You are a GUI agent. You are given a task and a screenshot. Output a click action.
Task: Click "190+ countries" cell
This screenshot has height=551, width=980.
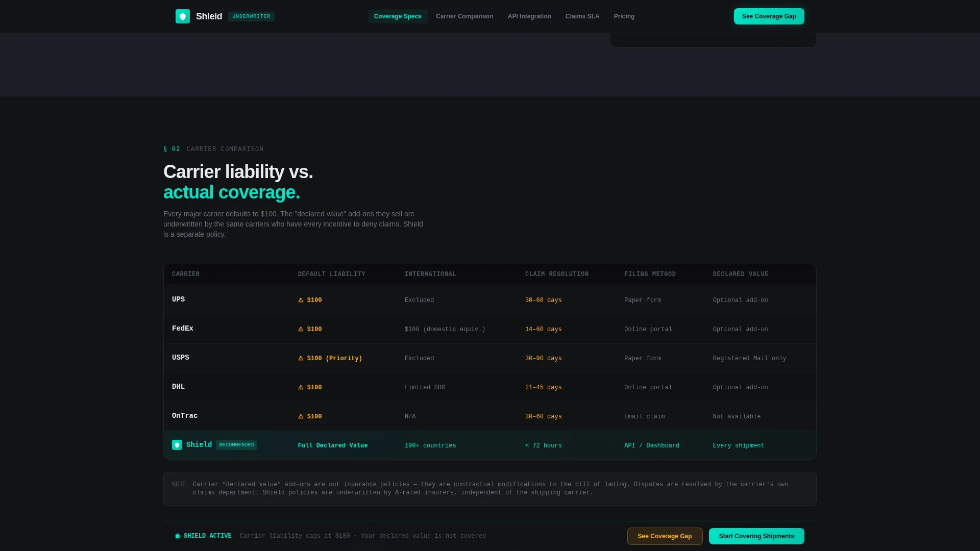pyautogui.click(x=430, y=446)
